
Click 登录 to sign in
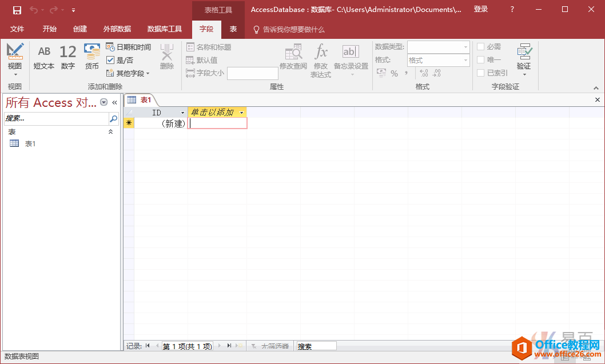point(481,9)
